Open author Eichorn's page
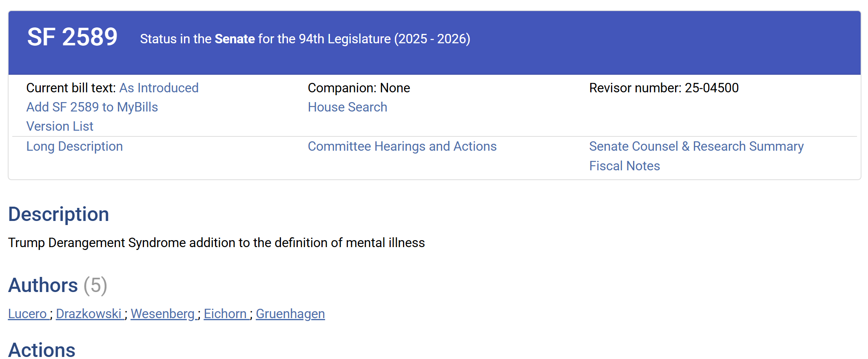This screenshot has height=359, width=868. 226,314
